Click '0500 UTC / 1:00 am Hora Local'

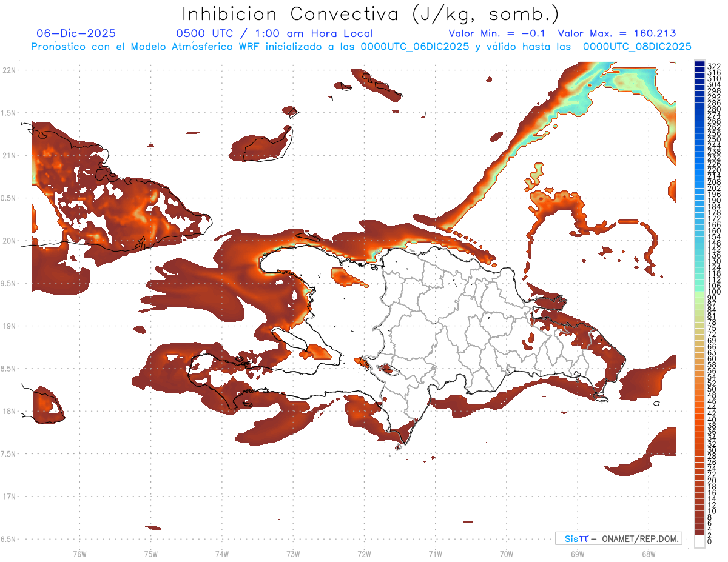(274, 34)
